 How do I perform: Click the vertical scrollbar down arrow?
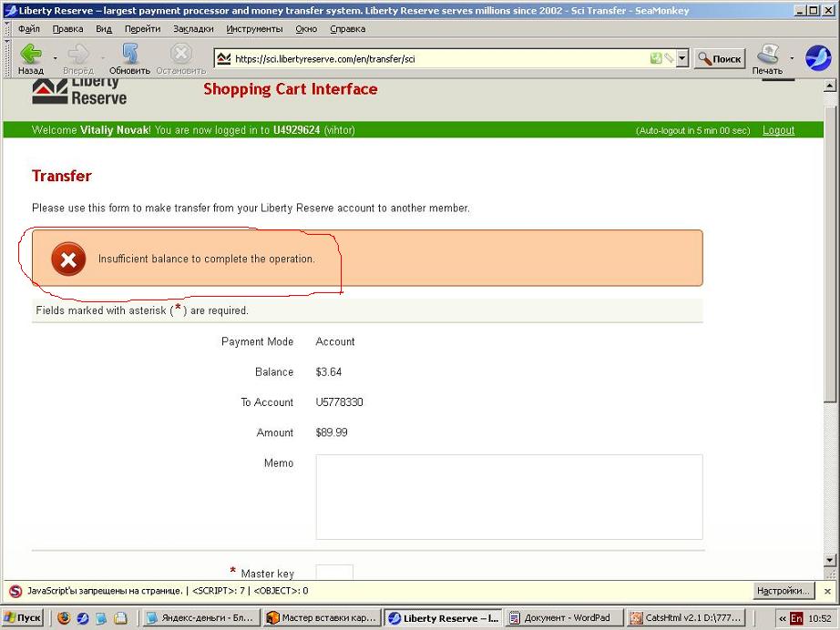pos(830,561)
